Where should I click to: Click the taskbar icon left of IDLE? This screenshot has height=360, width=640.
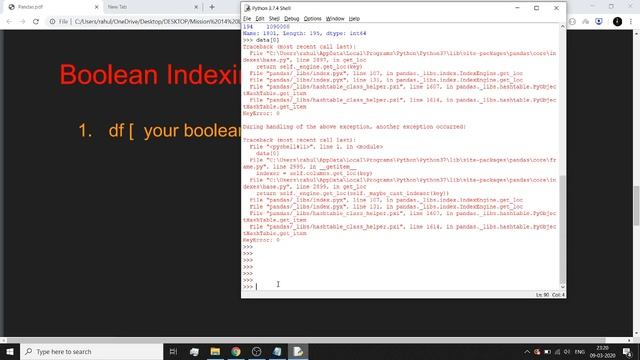[x=277, y=351]
